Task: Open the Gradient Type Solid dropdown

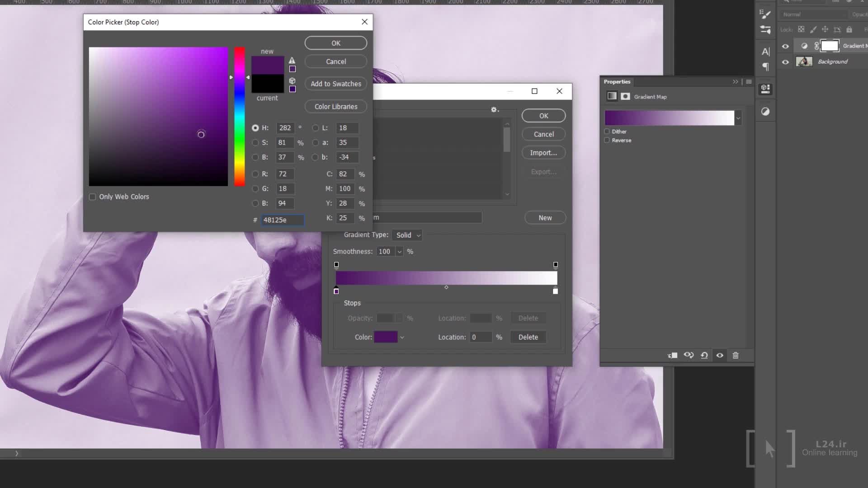Action: pos(408,235)
